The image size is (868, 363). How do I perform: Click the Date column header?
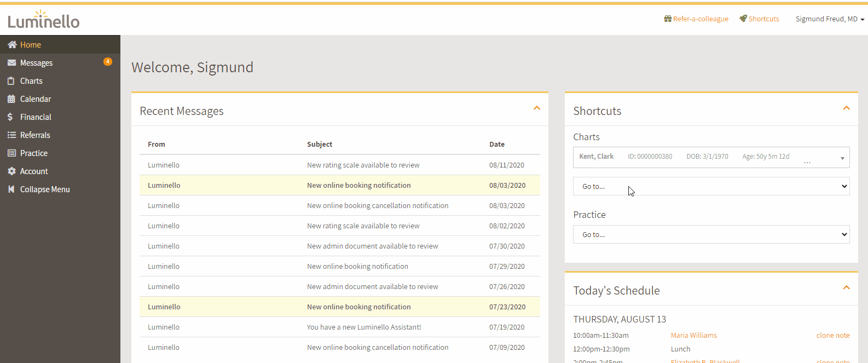497,145
